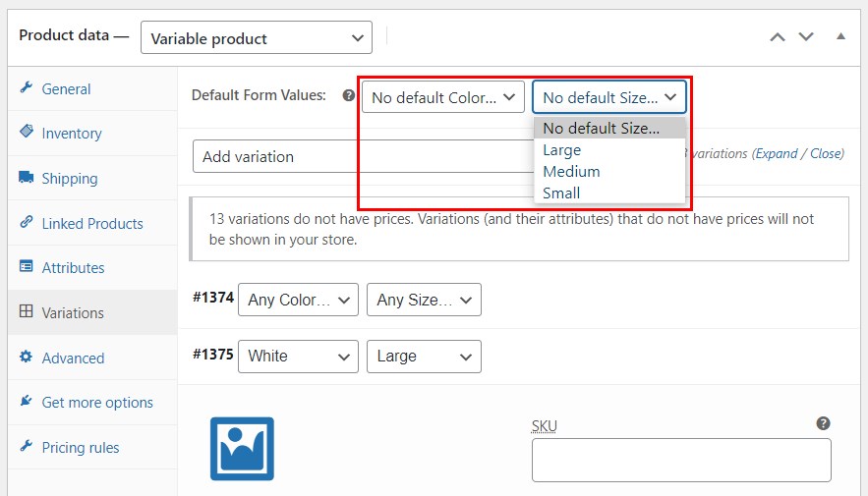Viewport: 868px width, 496px height.
Task: Click the Get more options plug icon
Action: (x=26, y=401)
